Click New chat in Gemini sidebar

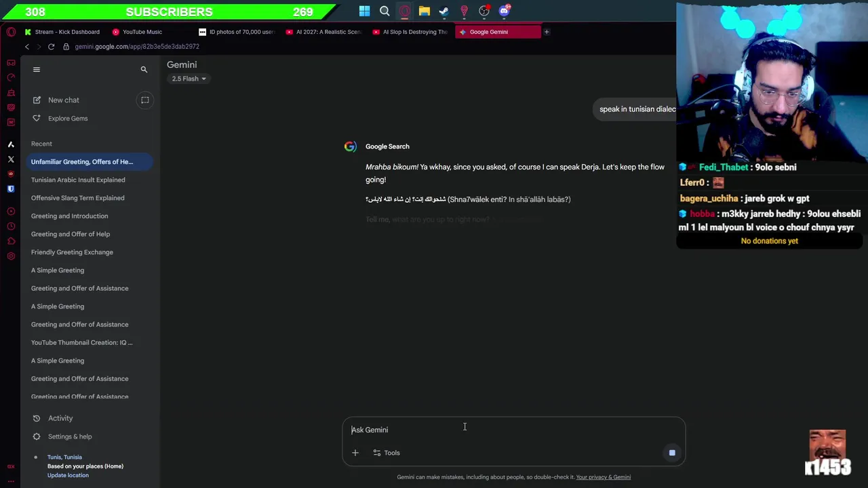[x=56, y=100]
